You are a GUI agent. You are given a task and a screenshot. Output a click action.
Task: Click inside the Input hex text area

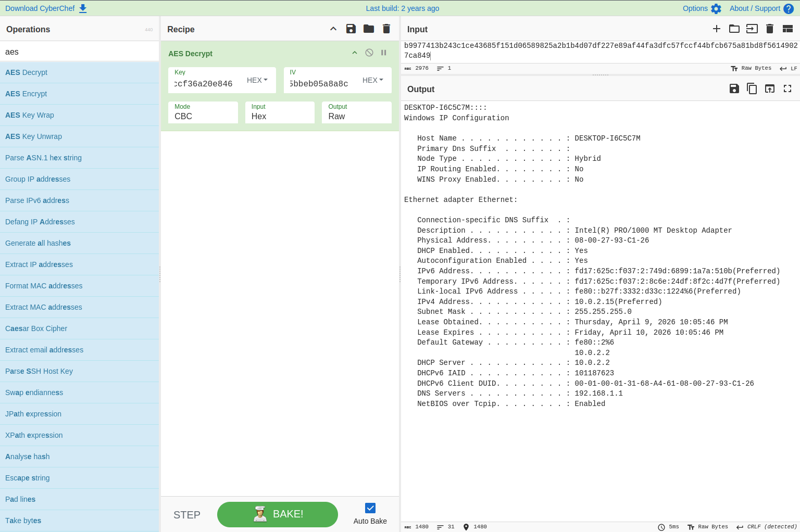tap(600, 50)
